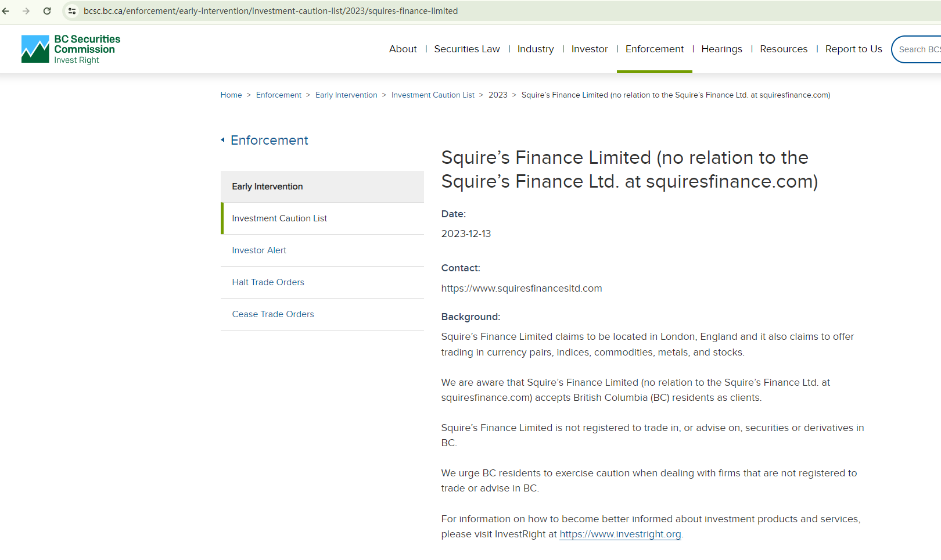Open the Industry navigation menu
941x560 pixels.
pyautogui.click(x=535, y=49)
